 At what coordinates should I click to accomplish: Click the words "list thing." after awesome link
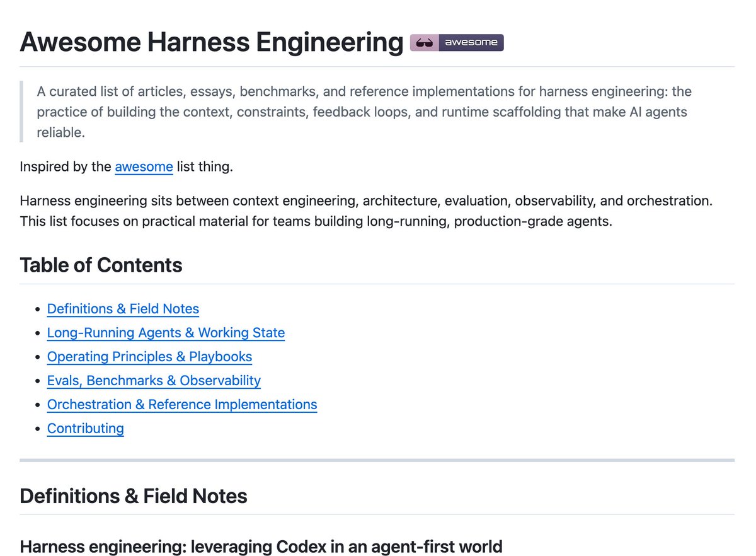205,167
